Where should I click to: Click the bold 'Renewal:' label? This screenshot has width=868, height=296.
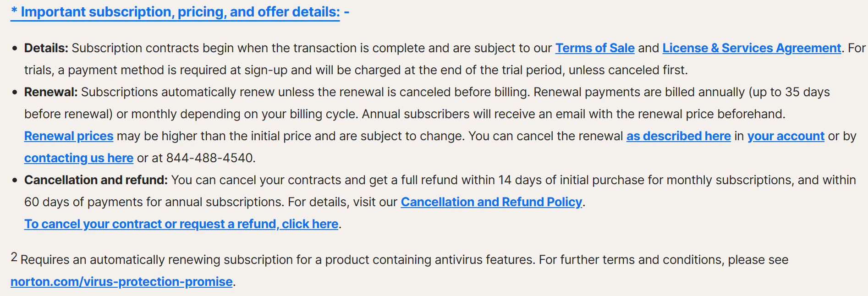coord(51,92)
